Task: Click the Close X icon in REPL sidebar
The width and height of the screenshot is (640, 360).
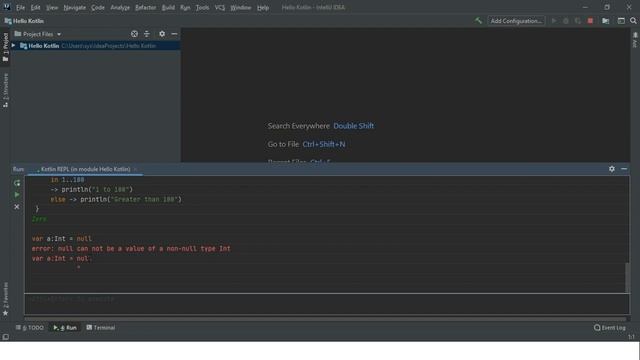Action: 17,207
